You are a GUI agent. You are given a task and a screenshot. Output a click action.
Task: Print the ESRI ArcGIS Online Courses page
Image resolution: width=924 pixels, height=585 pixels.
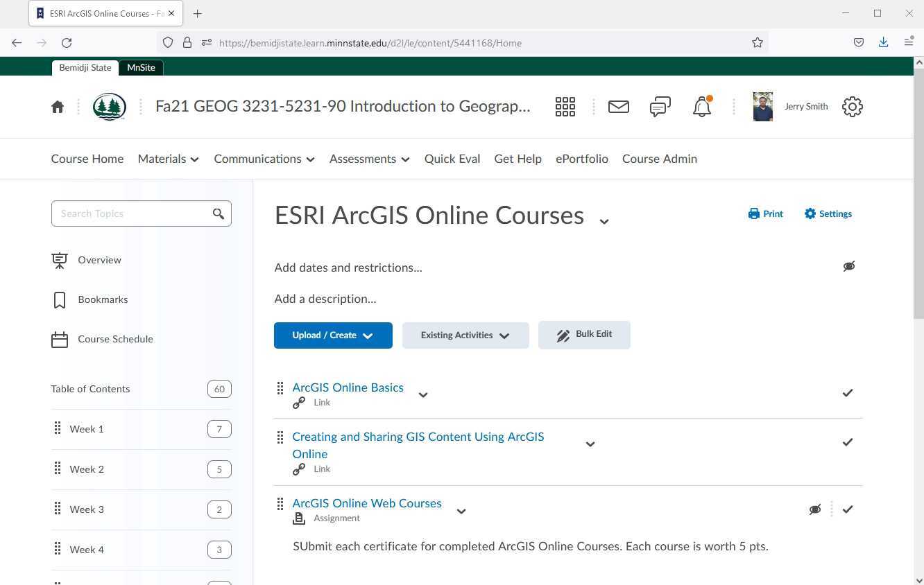pyautogui.click(x=765, y=213)
